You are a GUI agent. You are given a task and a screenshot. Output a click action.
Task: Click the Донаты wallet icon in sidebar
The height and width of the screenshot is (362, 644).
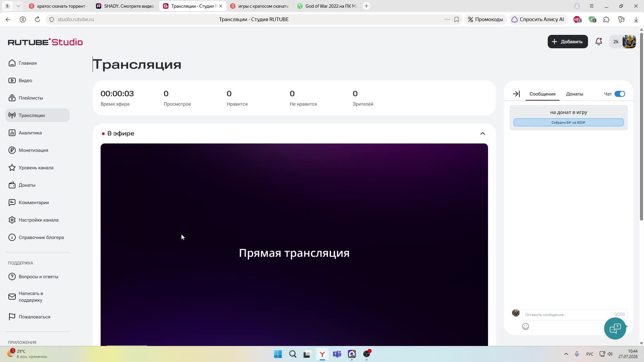point(12,185)
